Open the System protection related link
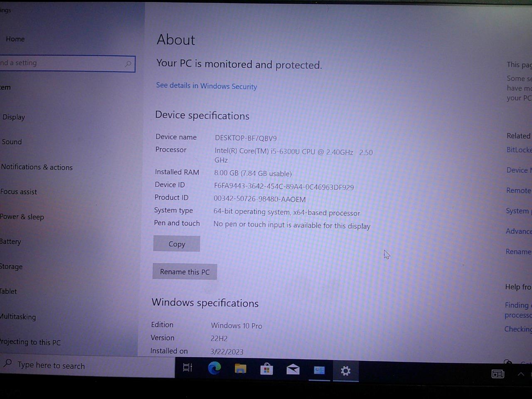Screen dimensions: 532x399 [x=518, y=211]
